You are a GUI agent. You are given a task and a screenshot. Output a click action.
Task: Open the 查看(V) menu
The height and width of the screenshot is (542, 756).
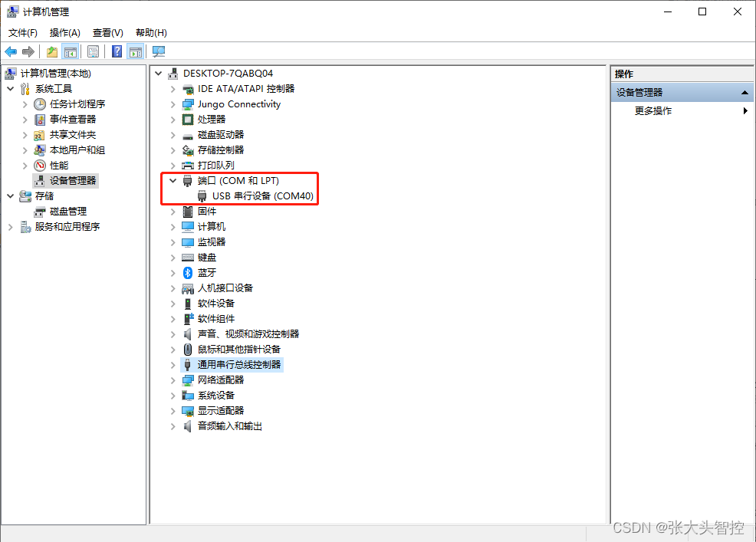(107, 32)
